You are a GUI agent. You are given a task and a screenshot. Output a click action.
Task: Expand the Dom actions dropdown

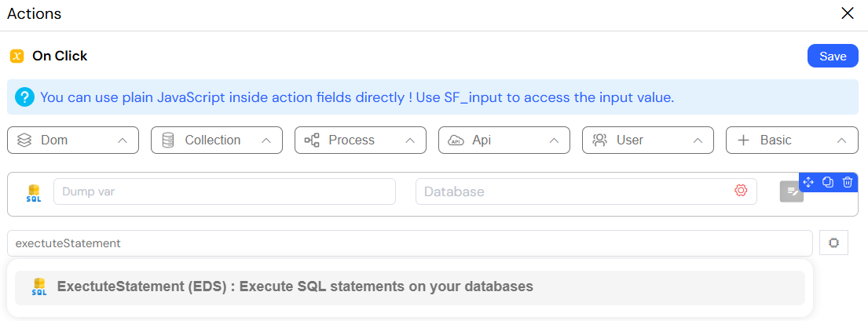pos(73,140)
